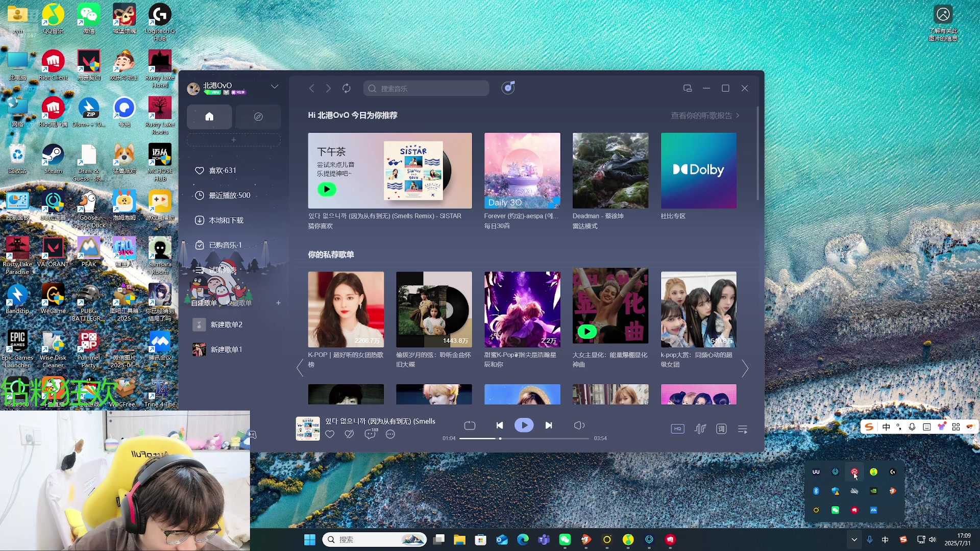
Task: Click the song title 있다 없으니까 in player
Action: pos(380,421)
